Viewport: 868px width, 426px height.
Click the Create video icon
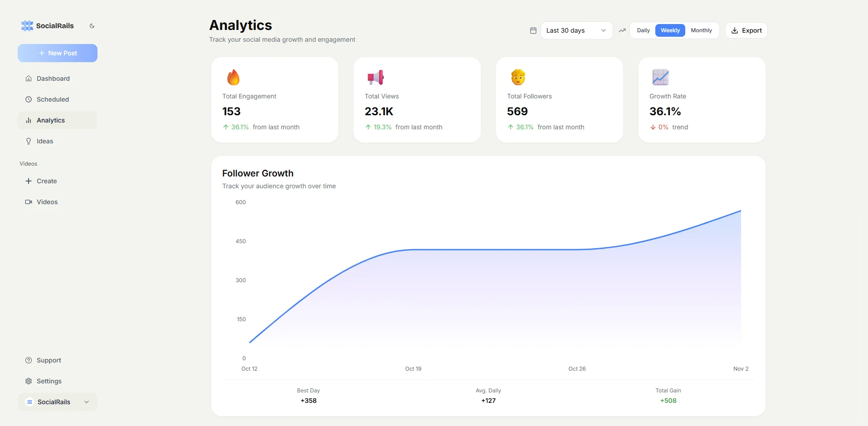point(28,181)
